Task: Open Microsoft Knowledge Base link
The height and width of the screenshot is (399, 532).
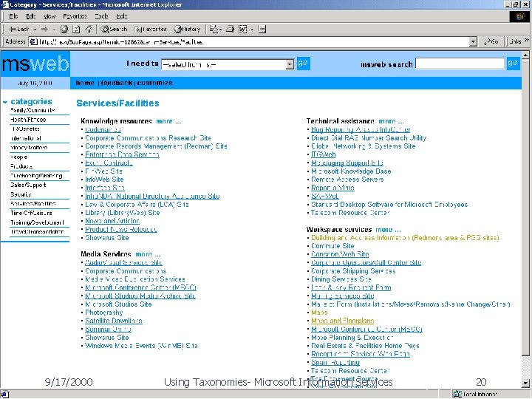Action: [x=351, y=171]
